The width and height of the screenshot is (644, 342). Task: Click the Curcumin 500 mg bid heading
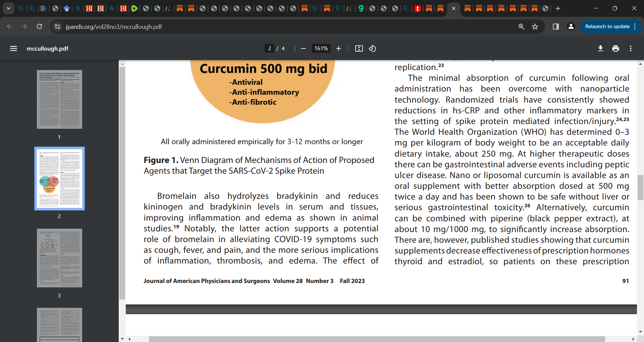pyautogui.click(x=263, y=69)
